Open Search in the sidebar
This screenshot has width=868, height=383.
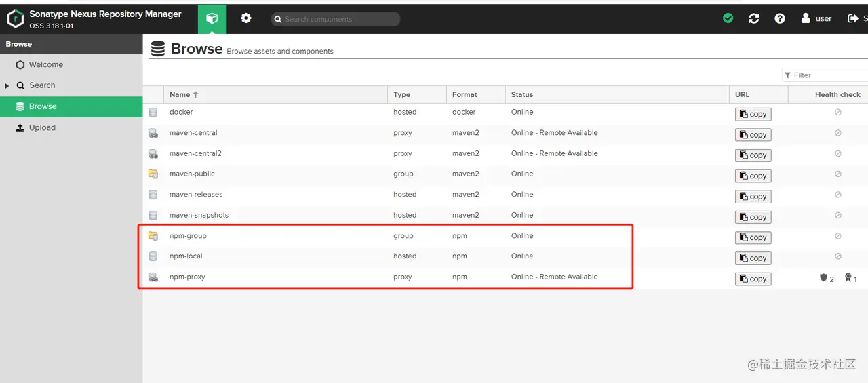71,85
